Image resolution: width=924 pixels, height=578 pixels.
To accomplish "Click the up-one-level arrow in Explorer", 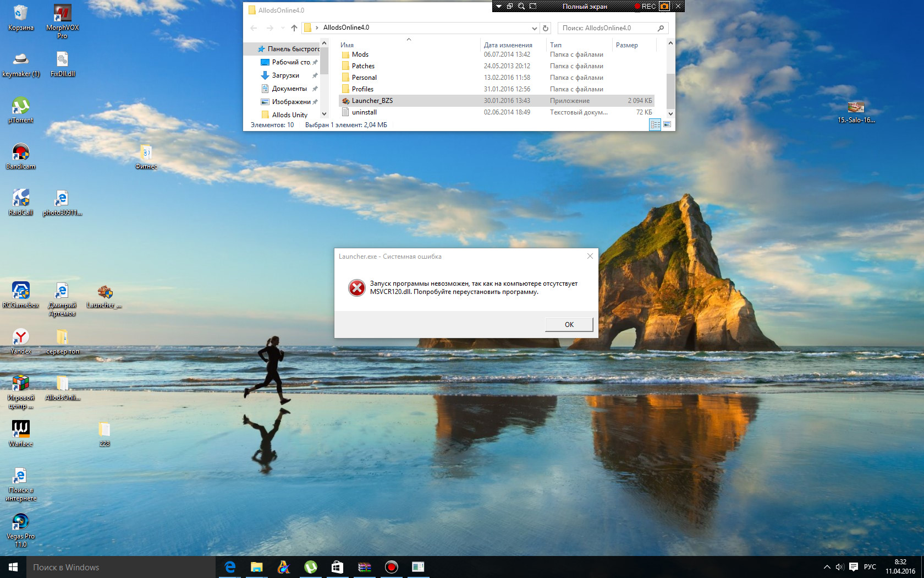I will pos(294,28).
